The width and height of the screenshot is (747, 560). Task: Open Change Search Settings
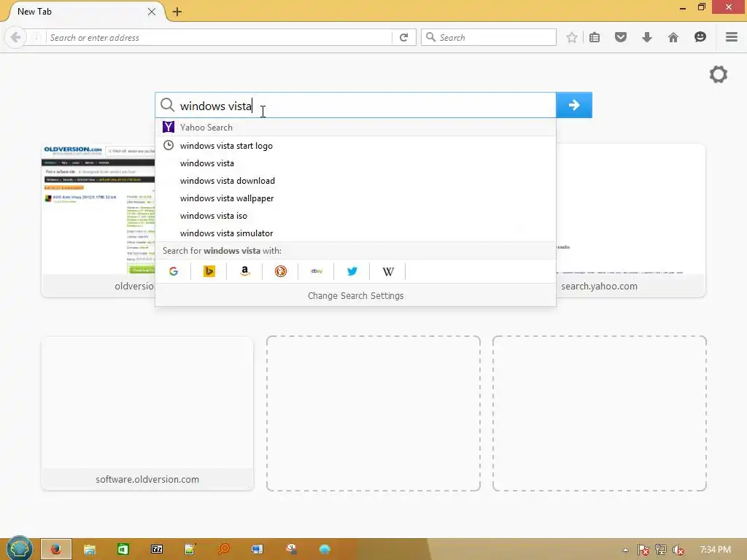click(x=355, y=296)
